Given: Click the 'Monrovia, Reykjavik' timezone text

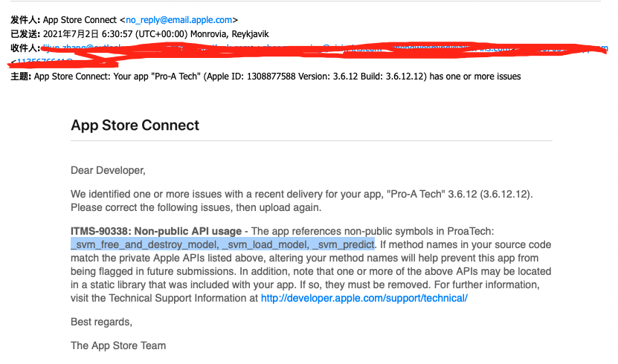Looking at the screenshot, I should (x=229, y=34).
